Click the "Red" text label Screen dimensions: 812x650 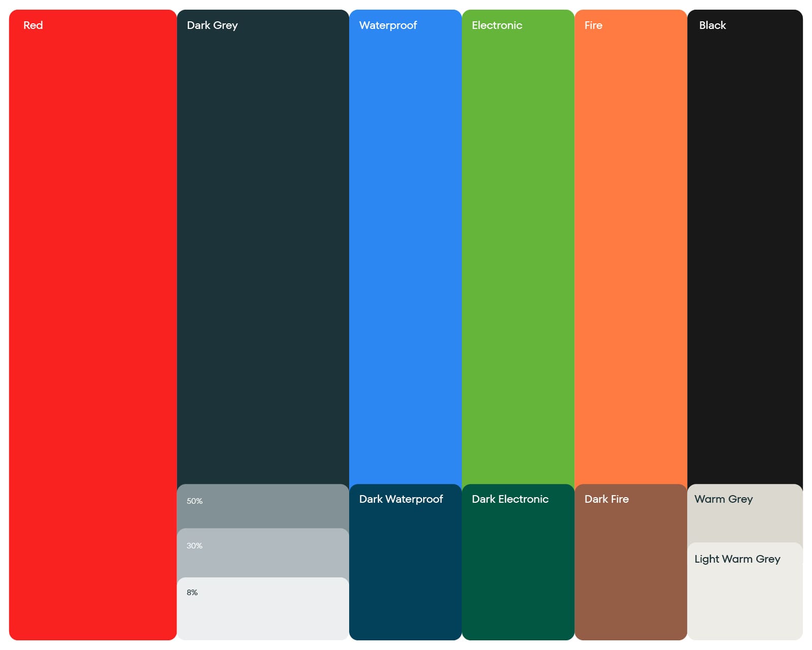click(x=33, y=25)
